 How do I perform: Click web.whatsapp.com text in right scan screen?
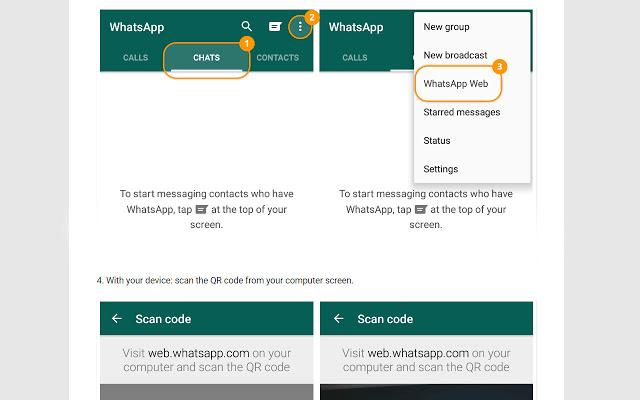click(418, 353)
